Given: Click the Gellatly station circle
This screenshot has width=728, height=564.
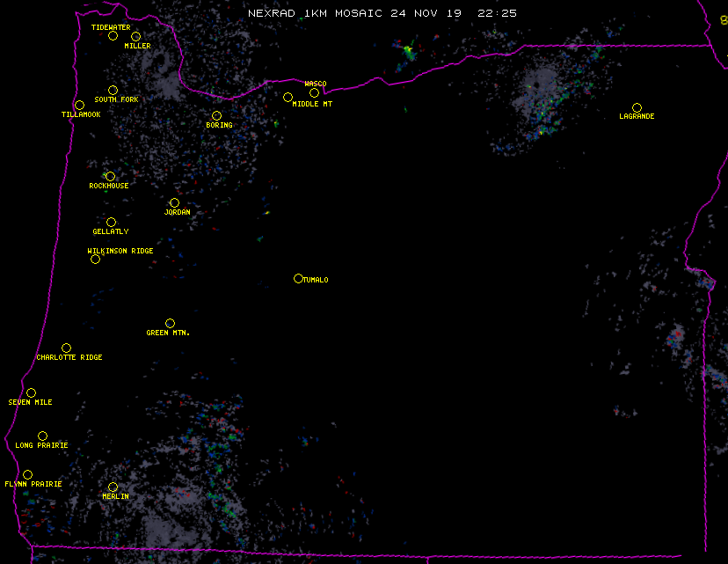Looking at the screenshot, I should tap(111, 222).
